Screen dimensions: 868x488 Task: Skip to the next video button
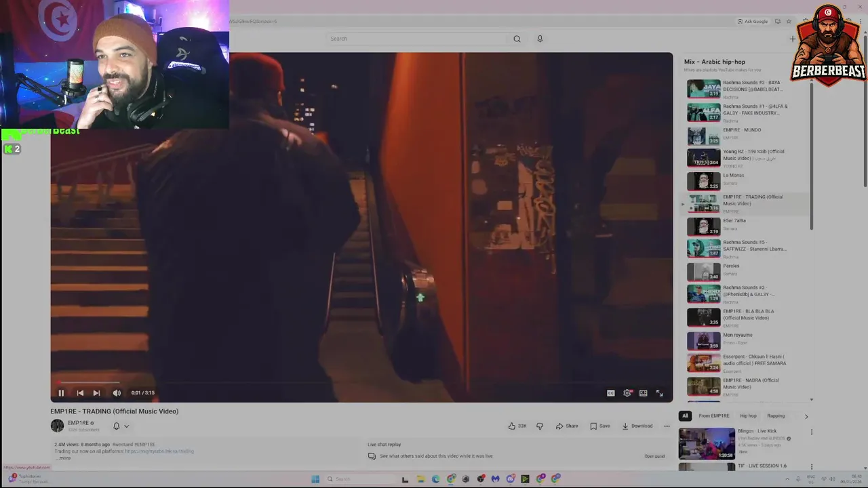[96, 393]
